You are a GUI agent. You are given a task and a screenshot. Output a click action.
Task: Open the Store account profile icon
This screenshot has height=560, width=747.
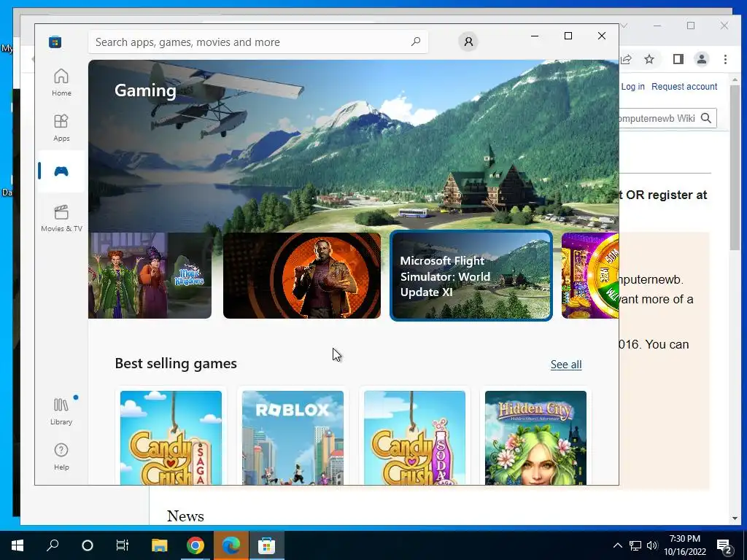click(x=468, y=42)
